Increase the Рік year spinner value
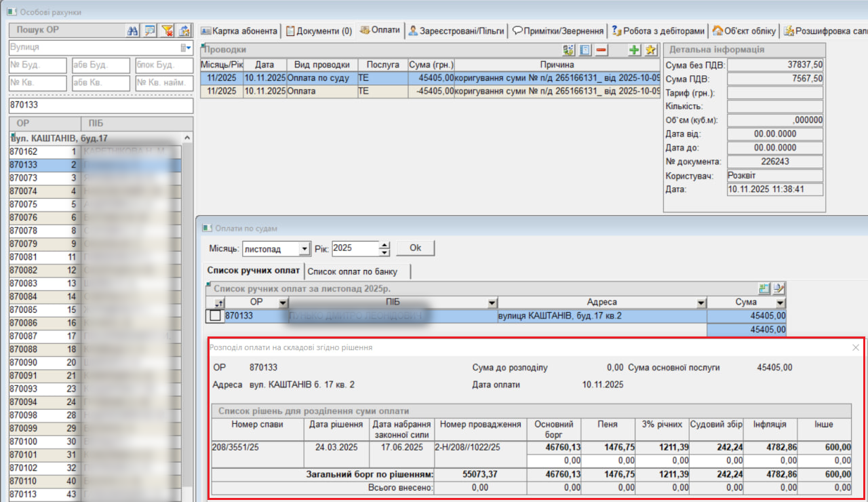This screenshot has width=868, height=502. (385, 245)
